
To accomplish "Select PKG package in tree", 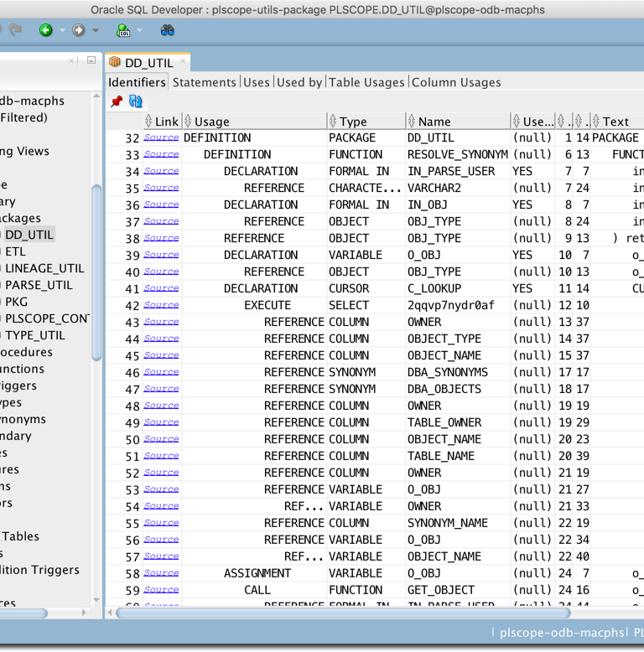I will pyautogui.click(x=16, y=302).
